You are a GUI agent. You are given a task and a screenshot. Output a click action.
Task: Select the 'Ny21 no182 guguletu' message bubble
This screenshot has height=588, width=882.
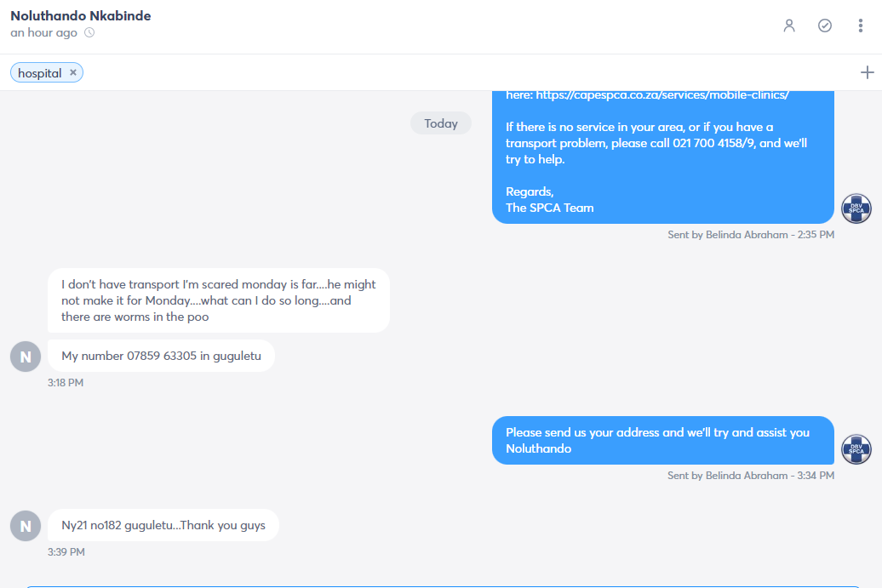point(163,525)
